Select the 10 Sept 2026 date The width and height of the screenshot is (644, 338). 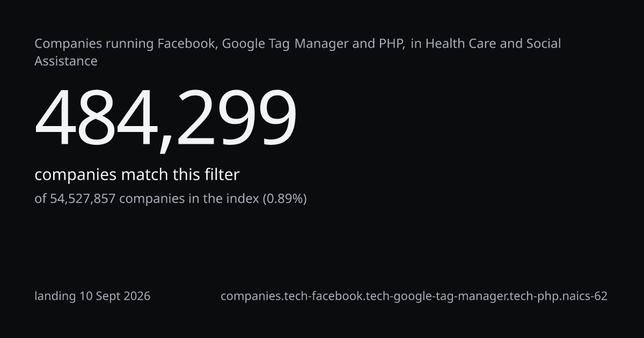115,296
